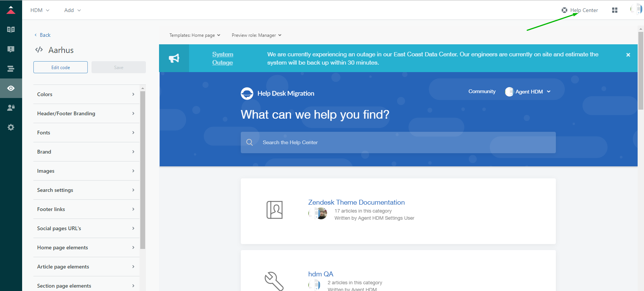The image size is (644, 291).
Task: Open the Community moderation sidebar icon
Action: click(x=11, y=49)
